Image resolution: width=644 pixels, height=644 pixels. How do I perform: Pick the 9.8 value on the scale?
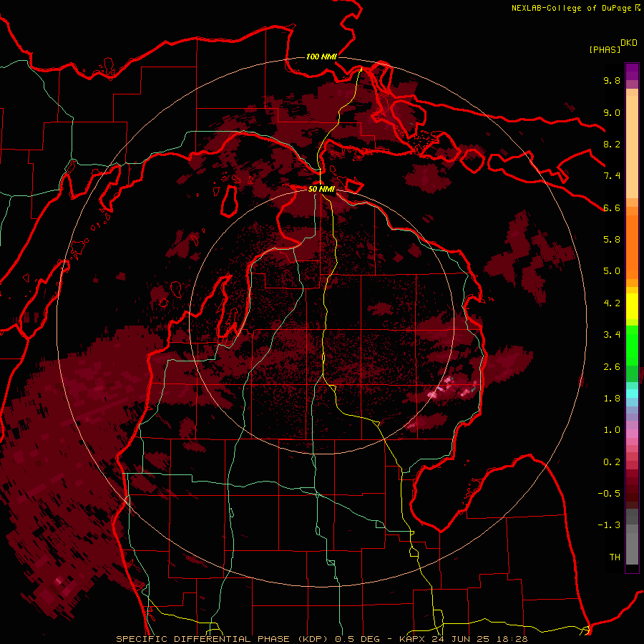click(612, 80)
